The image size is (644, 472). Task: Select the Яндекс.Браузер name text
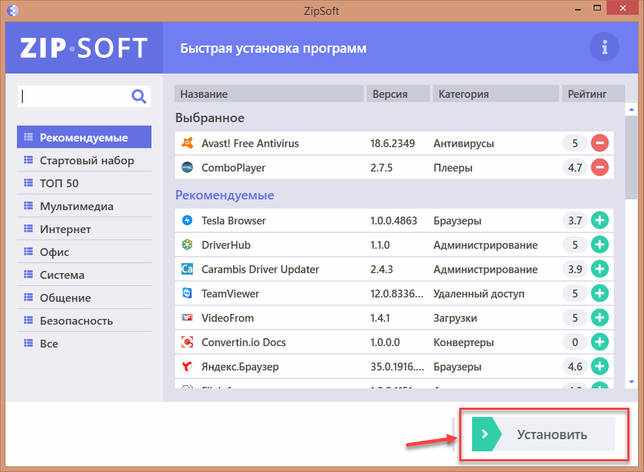pos(240,366)
